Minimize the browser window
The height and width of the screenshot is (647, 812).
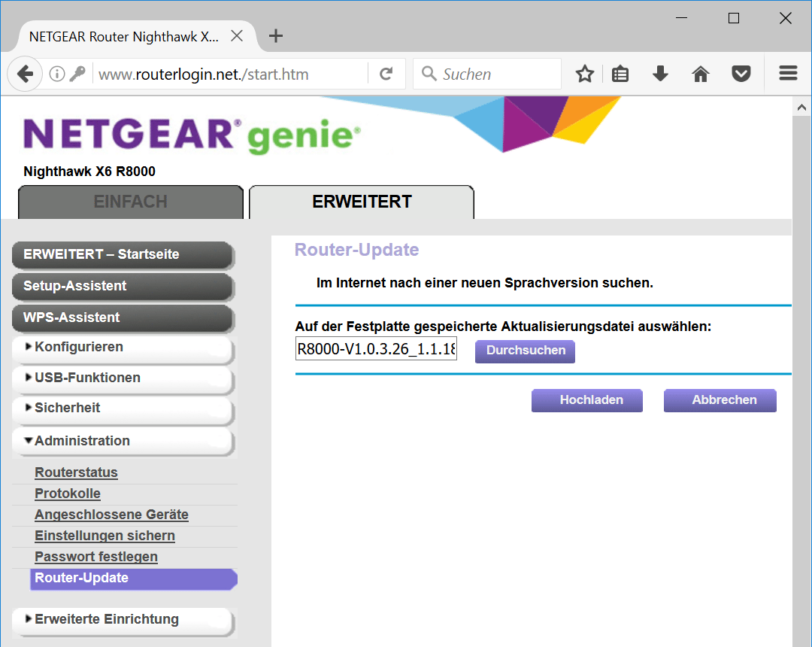pyautogui.click(x=681, y=18)
